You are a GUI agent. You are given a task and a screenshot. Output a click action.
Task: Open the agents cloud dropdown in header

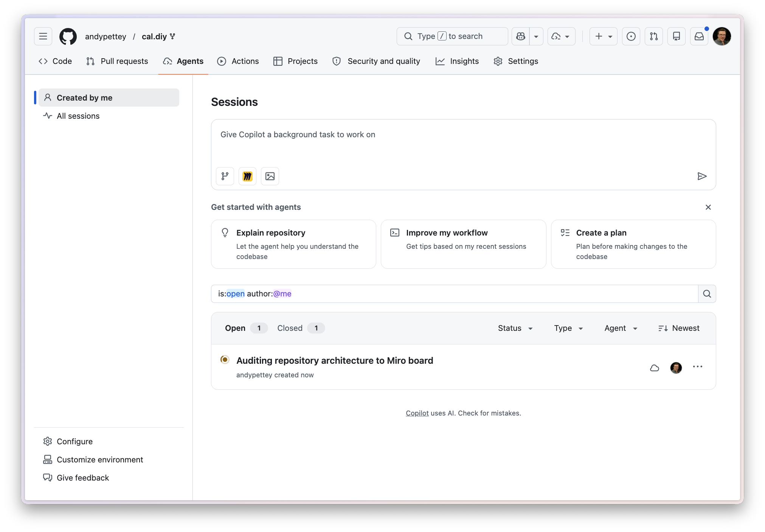click(561, 36)
